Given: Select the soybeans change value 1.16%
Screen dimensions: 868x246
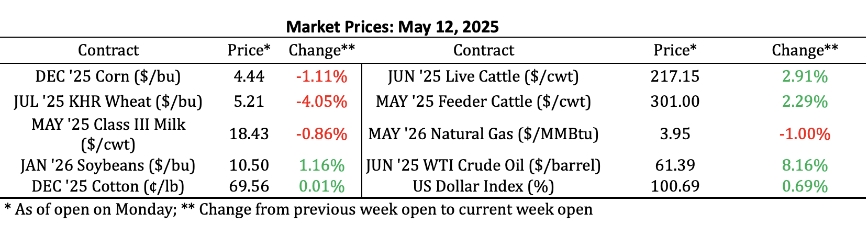Looking at the screenshot, I should click(x=321, y=165).
